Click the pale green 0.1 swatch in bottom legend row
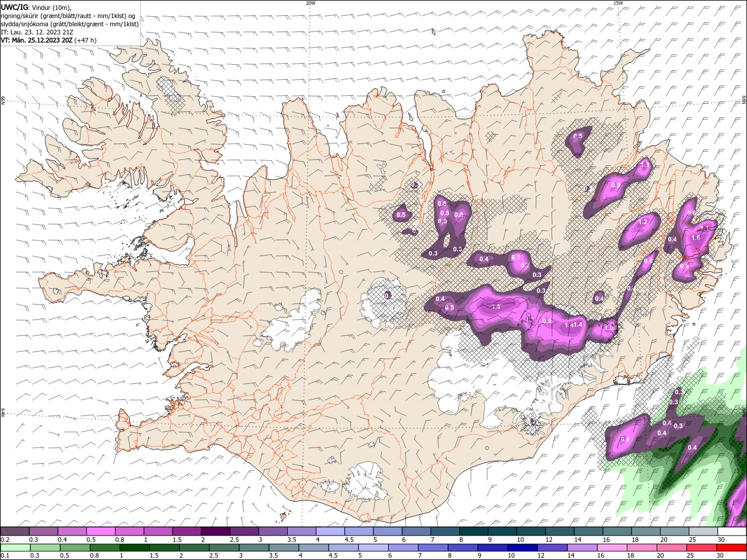Viewport: 747px width, 560px height. click(x=16, y=548)
